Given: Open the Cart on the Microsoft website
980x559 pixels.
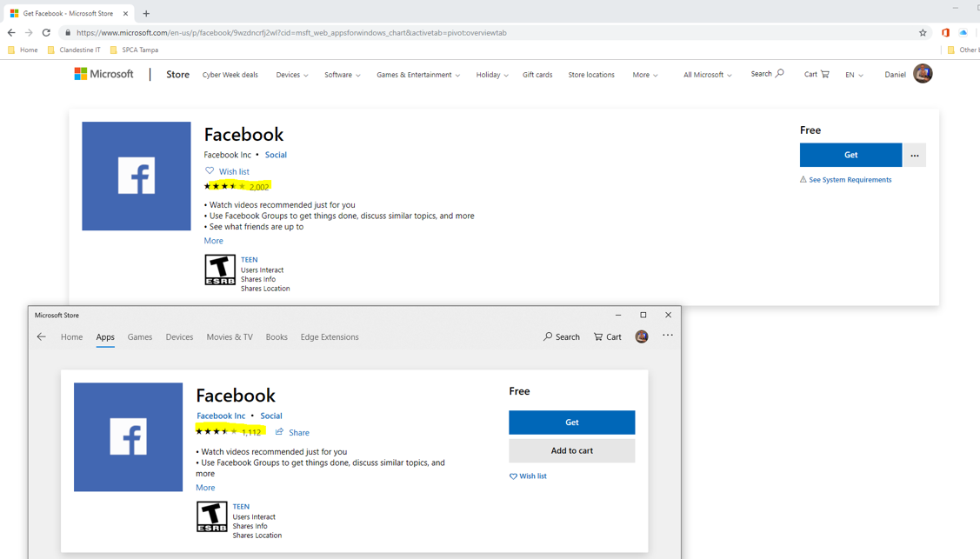Looking at the screenshot, I should pyautogui.click(x=817, y=74).
